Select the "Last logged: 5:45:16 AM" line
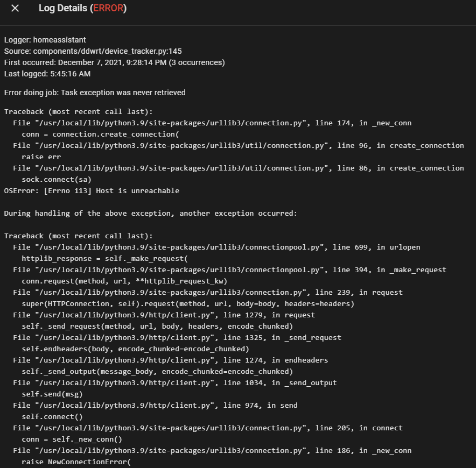476x468 pixels. pos(47,74)
